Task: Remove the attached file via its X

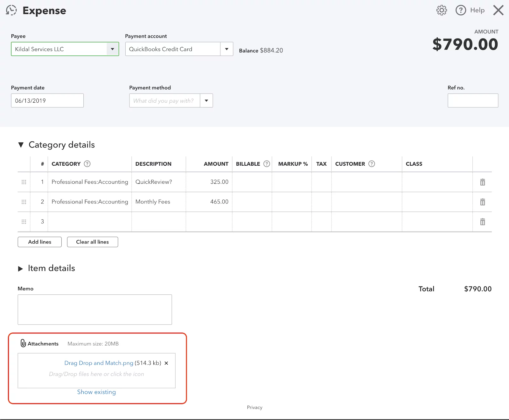Action: click(166, 363)
